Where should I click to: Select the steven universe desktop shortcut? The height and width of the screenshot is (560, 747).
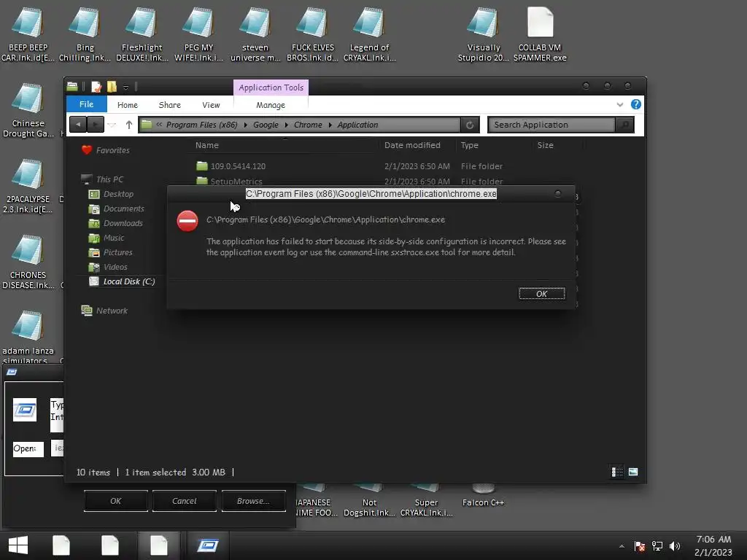pos(255,34)
